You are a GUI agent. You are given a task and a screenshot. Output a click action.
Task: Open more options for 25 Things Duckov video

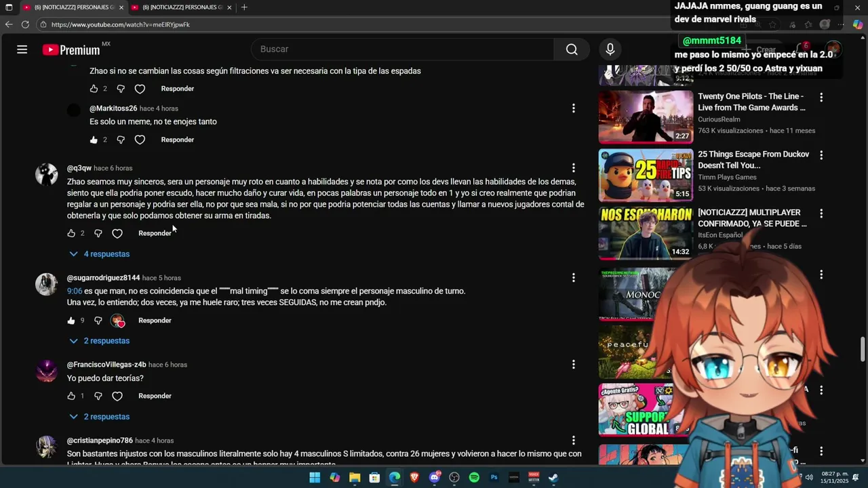click(821, 155)
